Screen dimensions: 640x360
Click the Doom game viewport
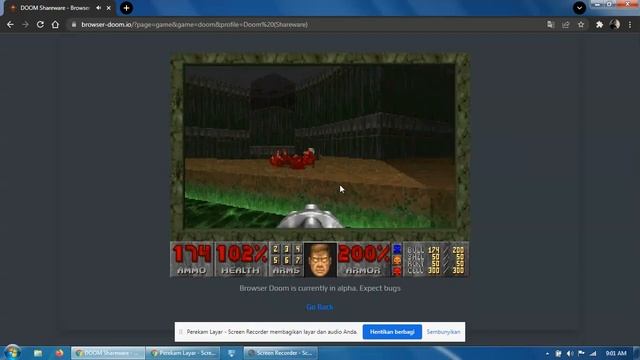tap(320, 146)
